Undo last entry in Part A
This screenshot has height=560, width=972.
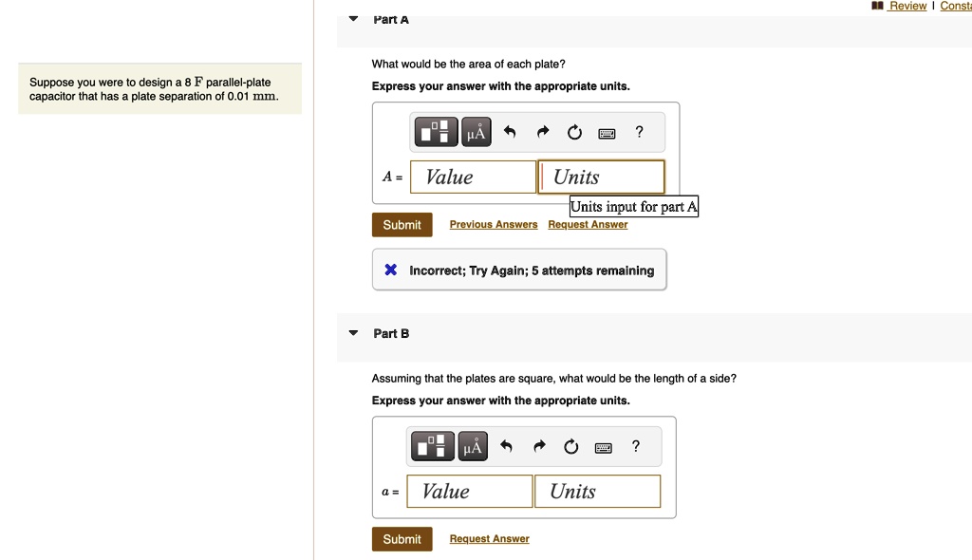click(x=510, y=132)
